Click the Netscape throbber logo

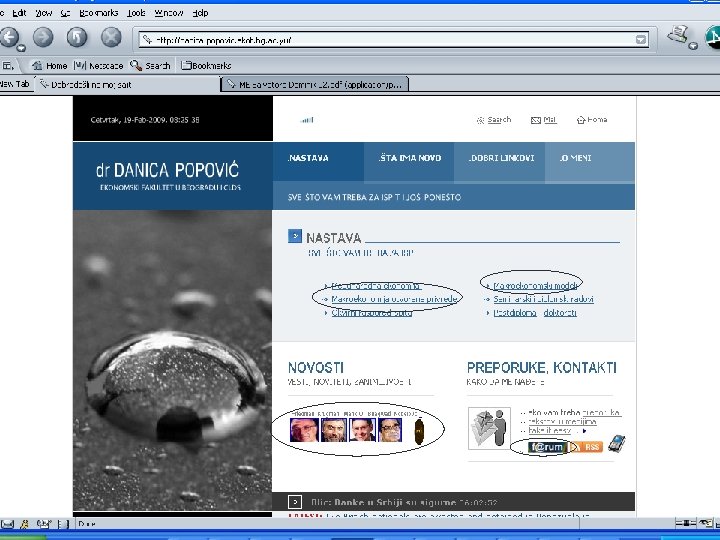point(713,37)
